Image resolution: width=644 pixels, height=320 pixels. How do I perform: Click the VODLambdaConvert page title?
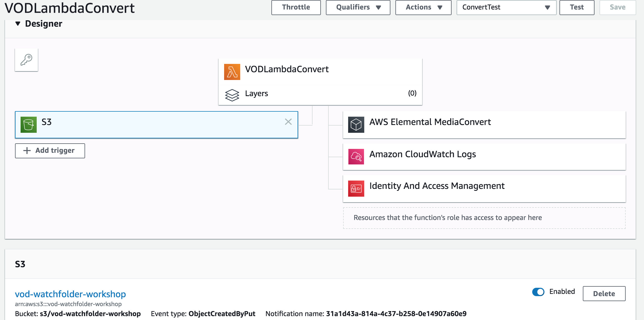tap(70, 8)
